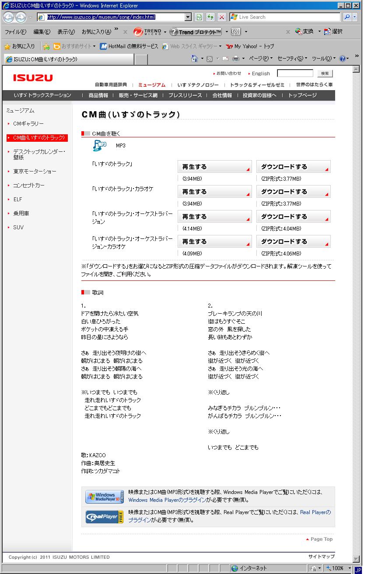
Task: Open the おすすめサイト suggested sites item
Action: click(x=73, y=46)
